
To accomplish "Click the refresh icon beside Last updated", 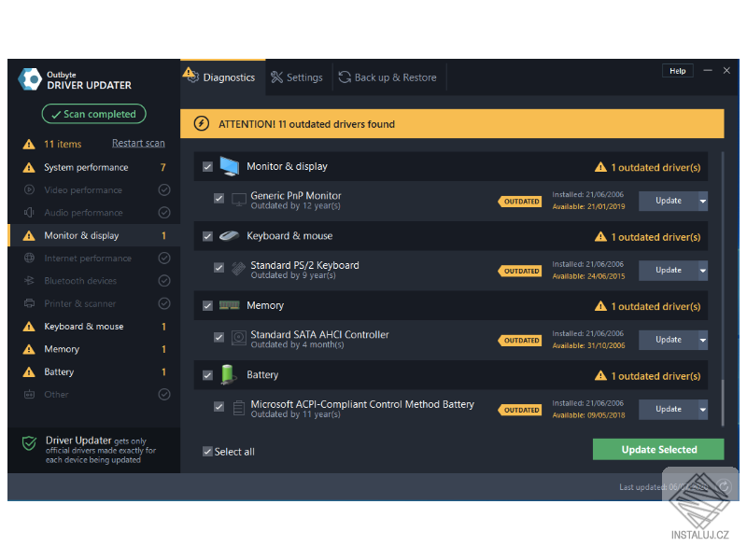I will (x=724, y=486).
